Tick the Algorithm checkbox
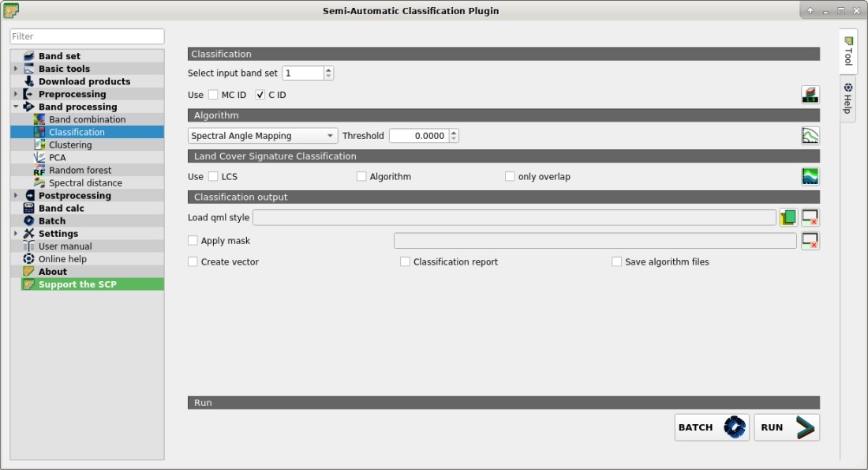 (x=361, y=176)
